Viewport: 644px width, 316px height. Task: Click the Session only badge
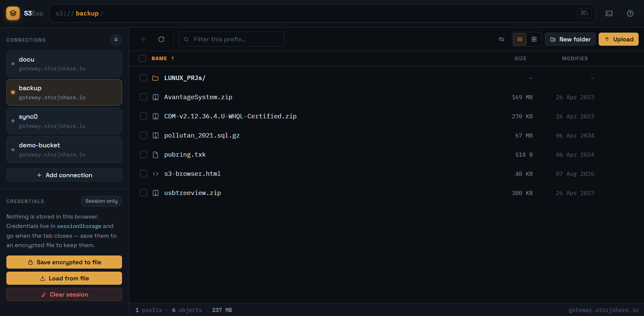pyautogui.click(x=102, y=201)
